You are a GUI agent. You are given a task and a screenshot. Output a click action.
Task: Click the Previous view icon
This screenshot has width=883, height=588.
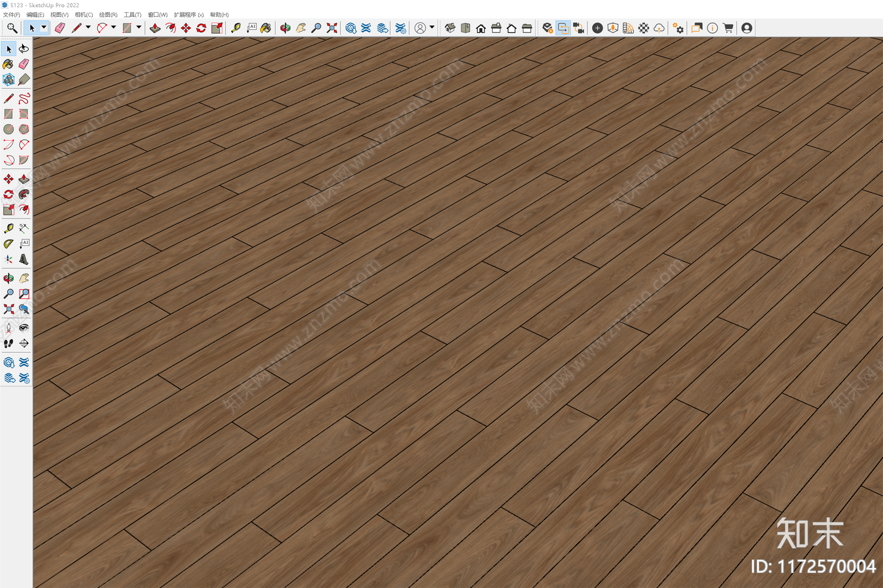[x=24, y=309]
